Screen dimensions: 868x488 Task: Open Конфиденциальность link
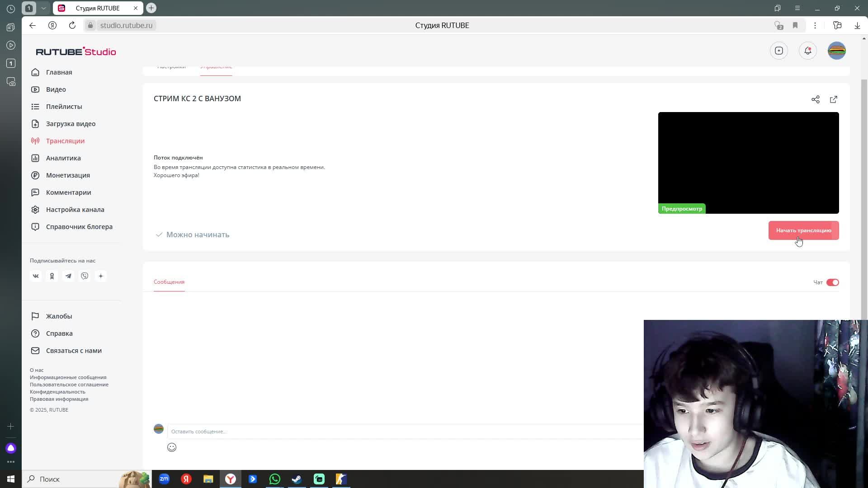coord(57,392)
